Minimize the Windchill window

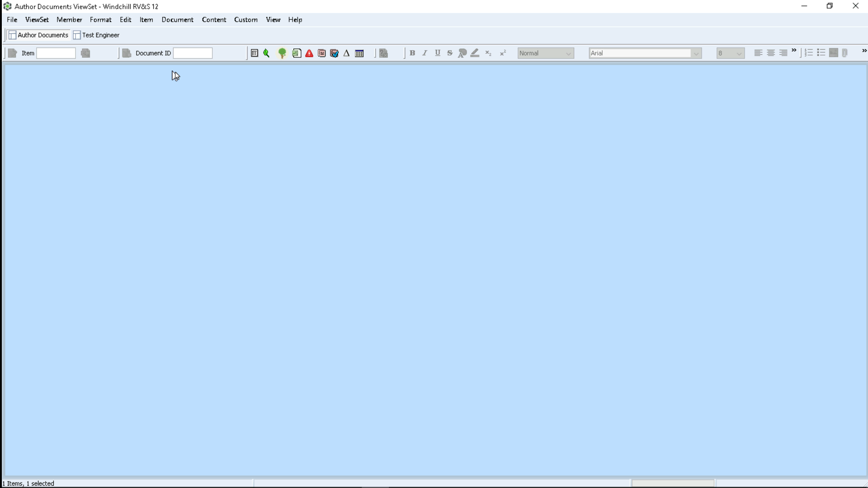pyautogui.click(x=804, y=6)
